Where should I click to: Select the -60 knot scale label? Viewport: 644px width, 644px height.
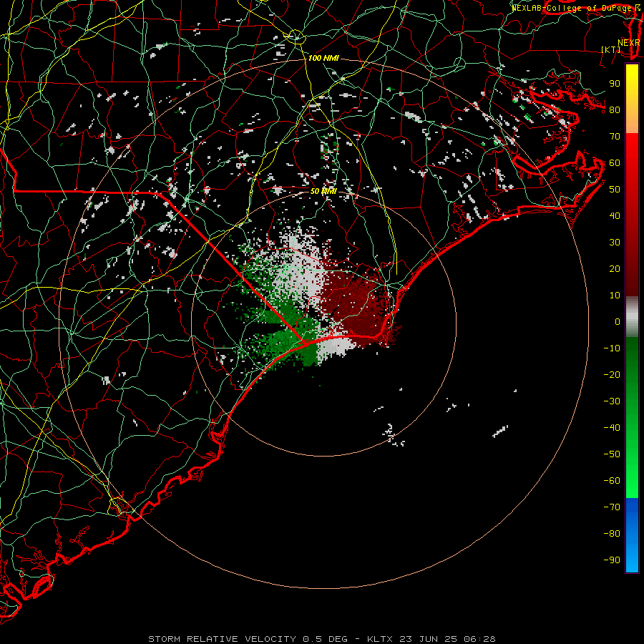tap(612, 481)
